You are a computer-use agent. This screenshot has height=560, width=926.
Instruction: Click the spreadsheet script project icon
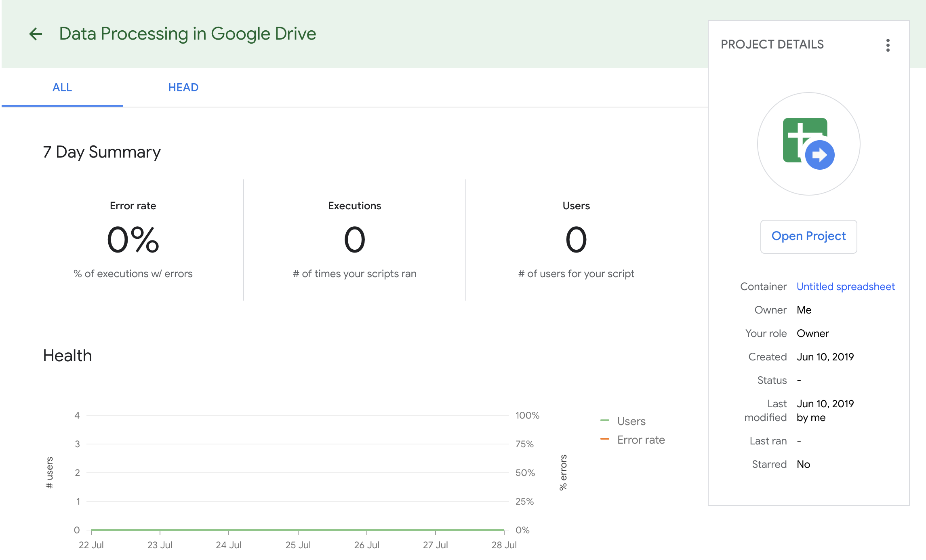808,143
